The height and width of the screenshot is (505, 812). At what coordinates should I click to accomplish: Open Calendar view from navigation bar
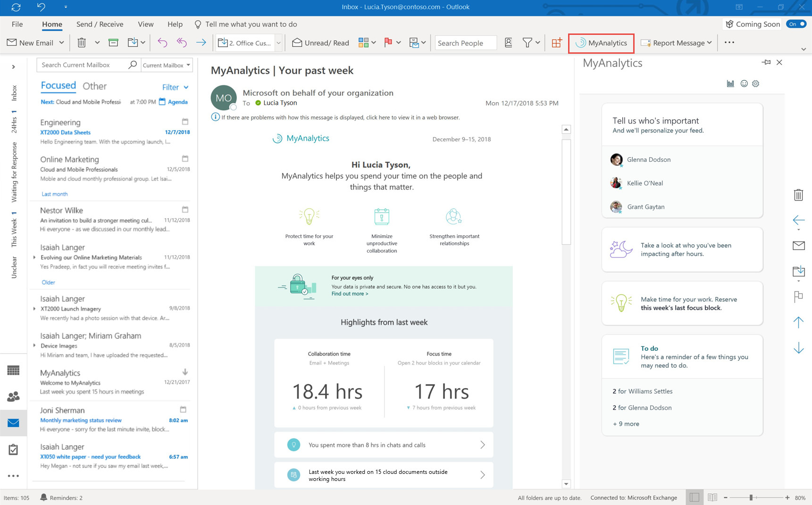point(13,371)
